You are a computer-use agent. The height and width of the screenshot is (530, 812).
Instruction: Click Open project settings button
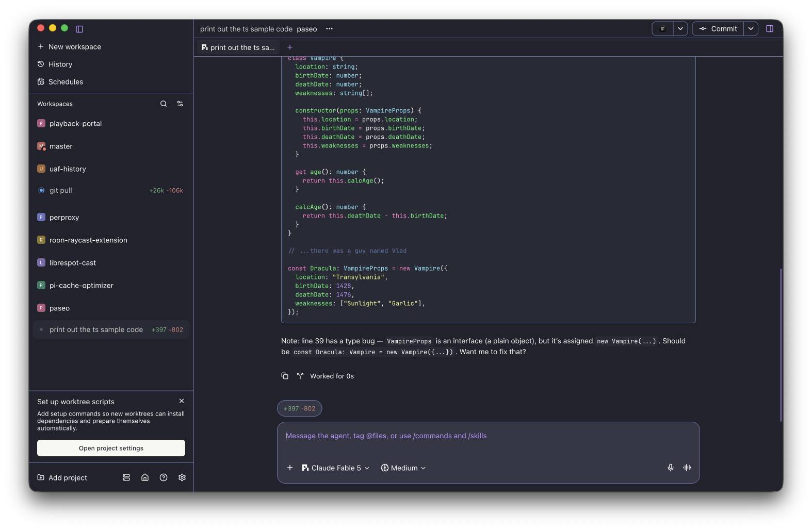pyautogui.click(x=111, y=448)
